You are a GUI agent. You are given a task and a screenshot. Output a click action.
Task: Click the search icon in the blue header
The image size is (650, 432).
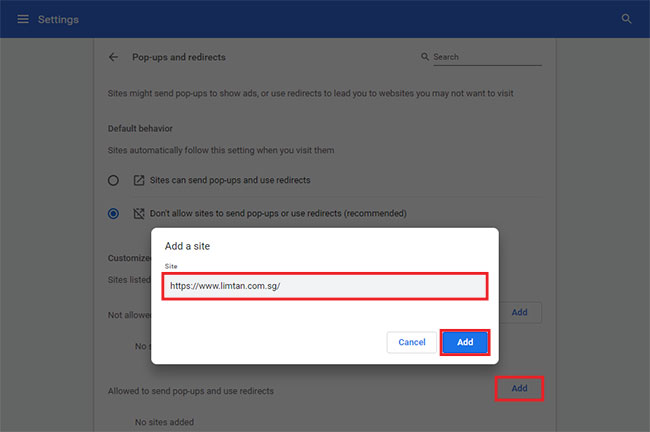[x=627, y=19]
